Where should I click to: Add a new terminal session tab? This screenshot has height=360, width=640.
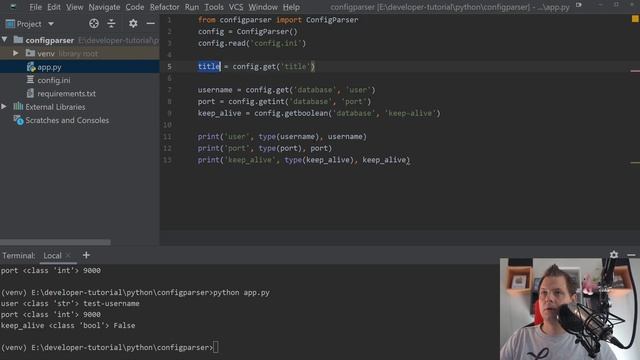(86, 255)
